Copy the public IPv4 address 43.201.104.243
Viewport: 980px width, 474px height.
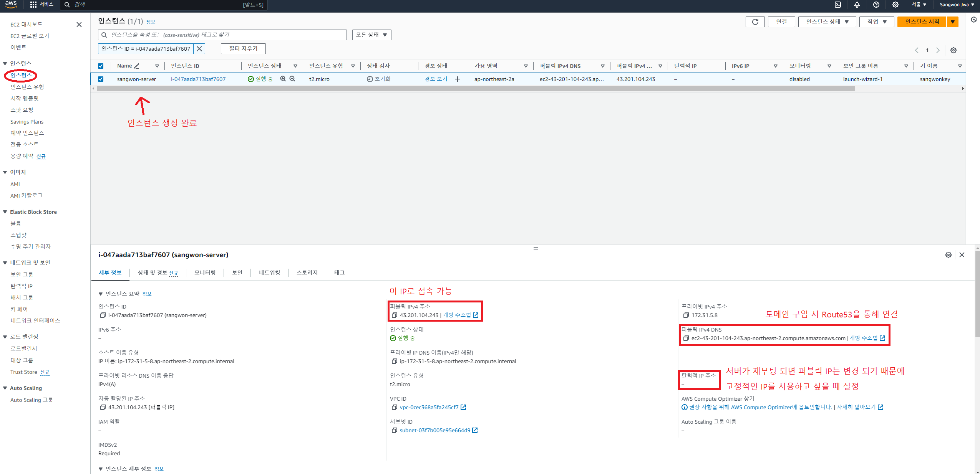pyautogui.click(x=394, y=315)
